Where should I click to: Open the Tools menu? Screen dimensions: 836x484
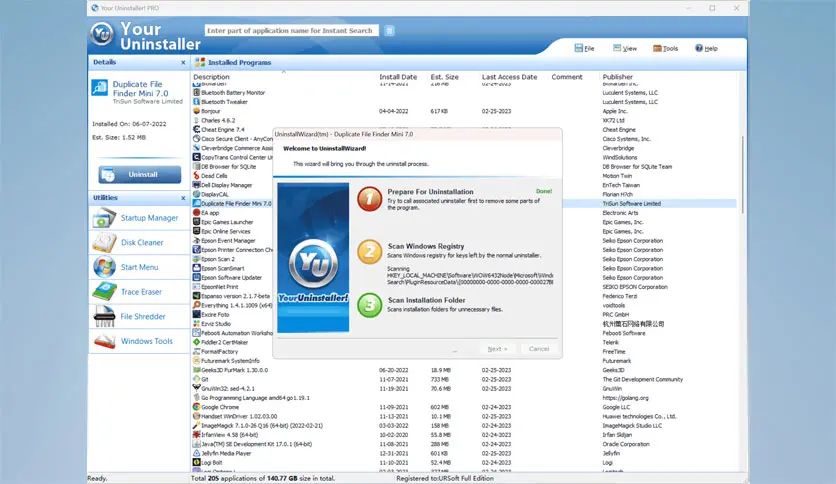[665, 48]
